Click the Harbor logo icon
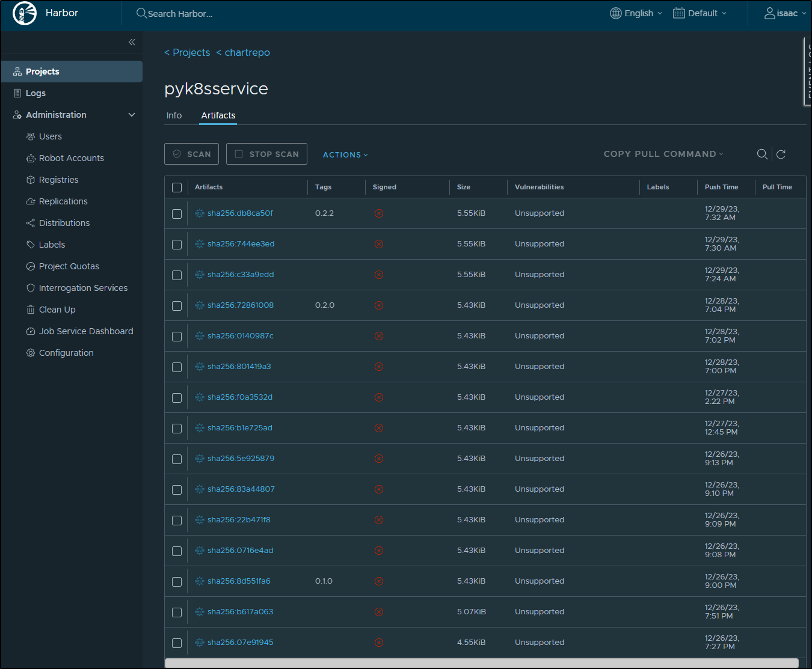 pos(24,13)
